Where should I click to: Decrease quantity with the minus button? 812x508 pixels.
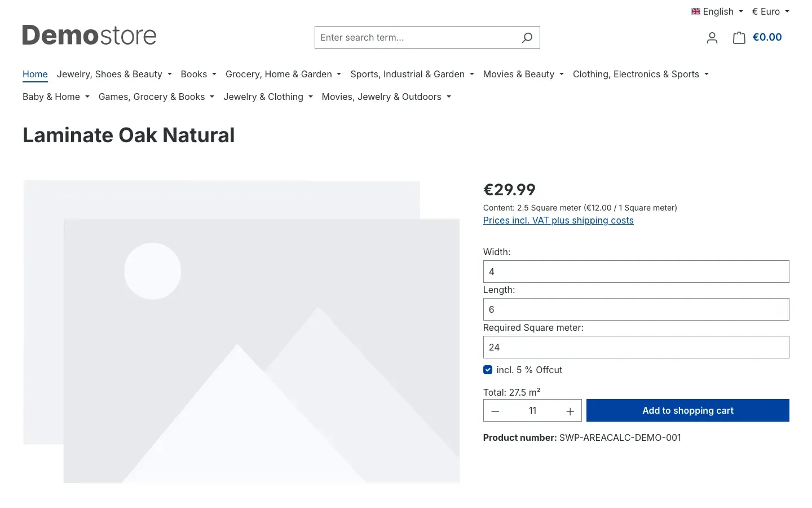(495, 411)
